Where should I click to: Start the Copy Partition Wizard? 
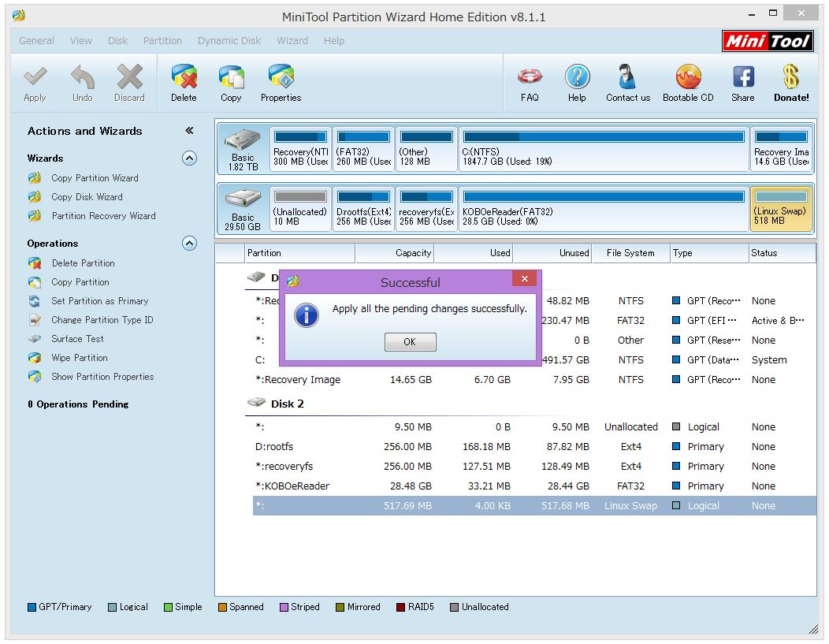(95, 178)
